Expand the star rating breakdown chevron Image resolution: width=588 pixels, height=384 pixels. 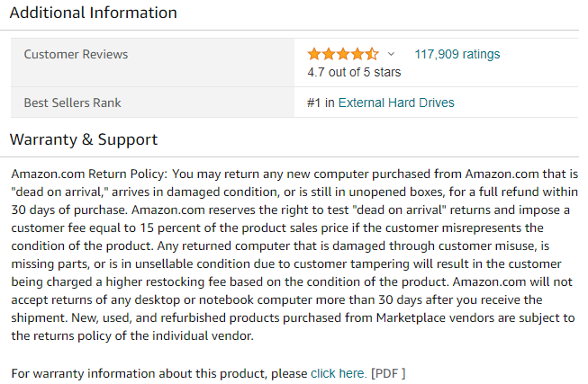[391, 55]
